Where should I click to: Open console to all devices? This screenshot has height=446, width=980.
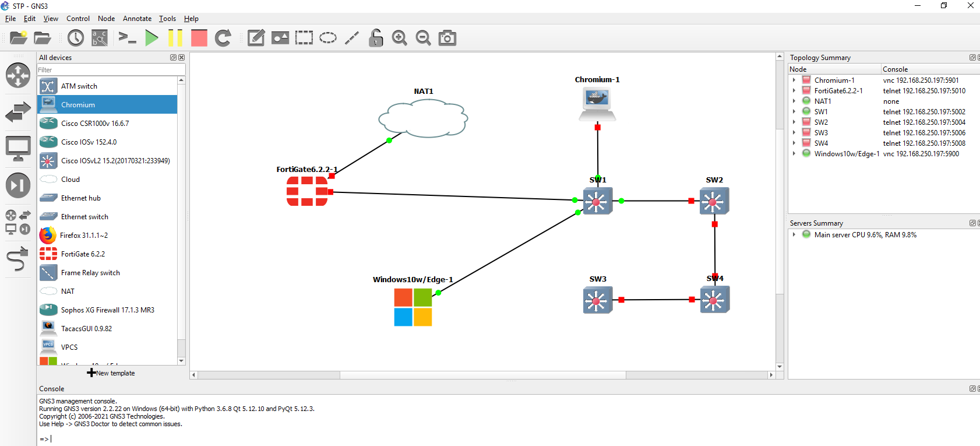[x=127, y=38]
